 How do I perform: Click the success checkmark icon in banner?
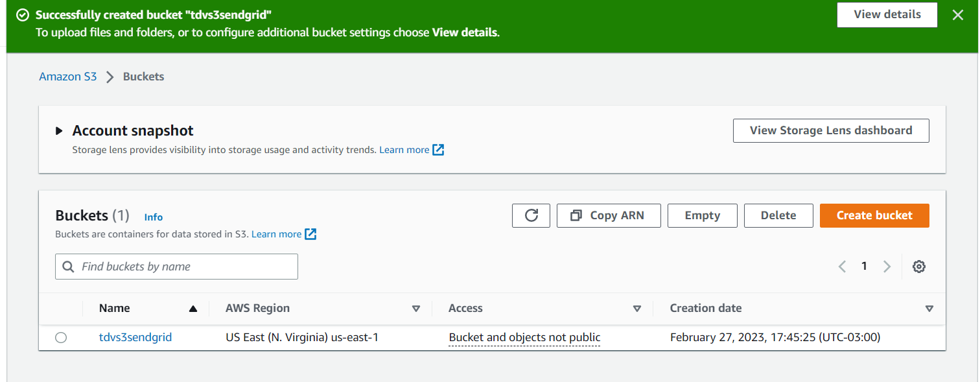23,14
